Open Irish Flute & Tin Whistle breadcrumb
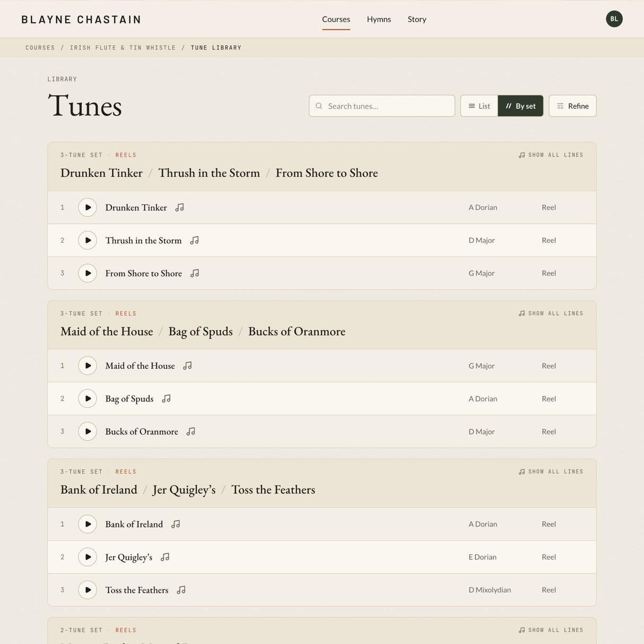Screen dimensions: 644x644 coord(123,48)
